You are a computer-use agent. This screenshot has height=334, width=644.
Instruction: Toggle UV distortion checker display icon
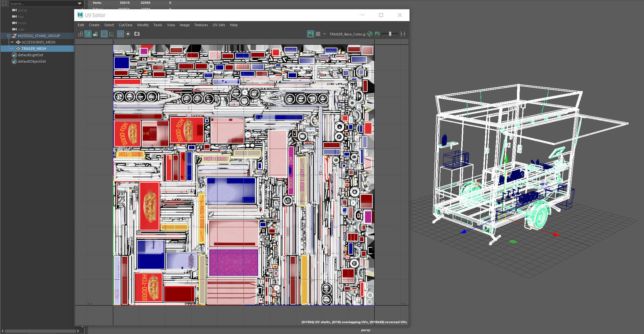click(95, 34)
